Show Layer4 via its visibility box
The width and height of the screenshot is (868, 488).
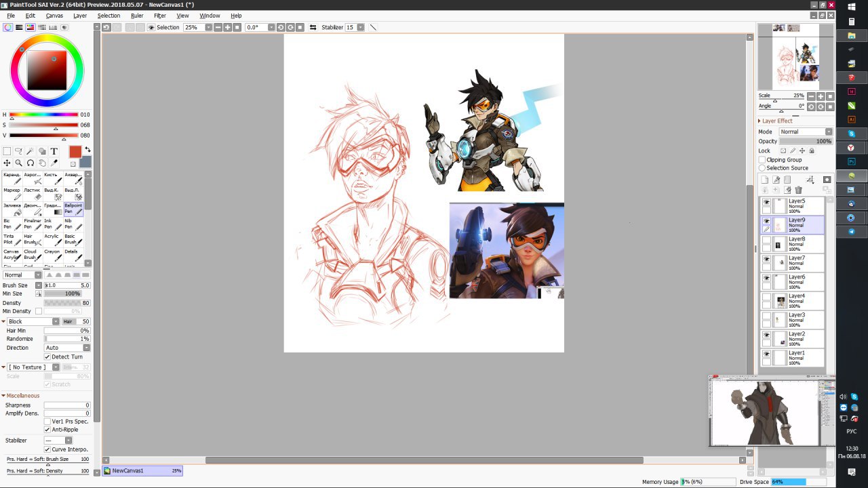767,298
